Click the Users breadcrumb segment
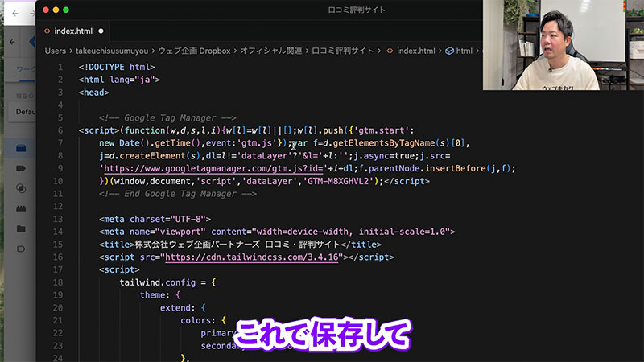The width and height of the screenshot is (644, 362). [55, 51]
